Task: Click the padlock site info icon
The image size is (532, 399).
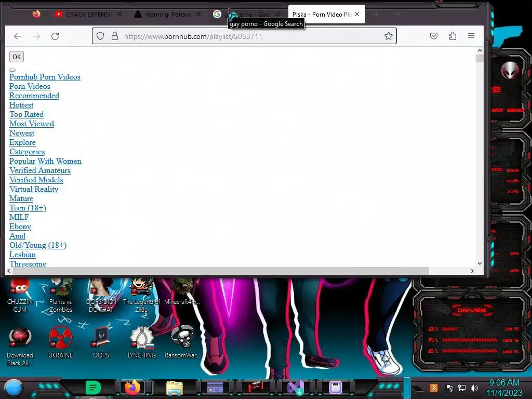Action: click(x=115, y=36)
